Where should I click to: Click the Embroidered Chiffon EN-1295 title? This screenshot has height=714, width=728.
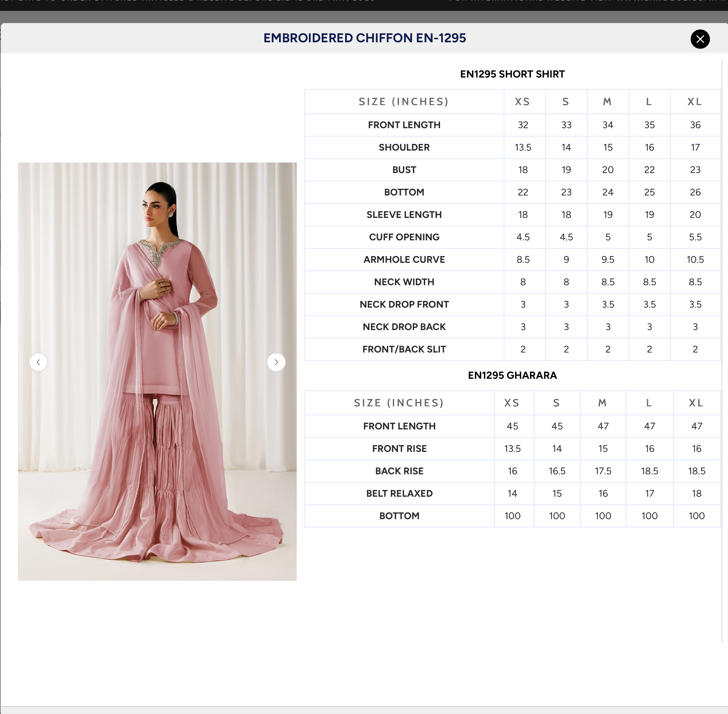point(364,38)
